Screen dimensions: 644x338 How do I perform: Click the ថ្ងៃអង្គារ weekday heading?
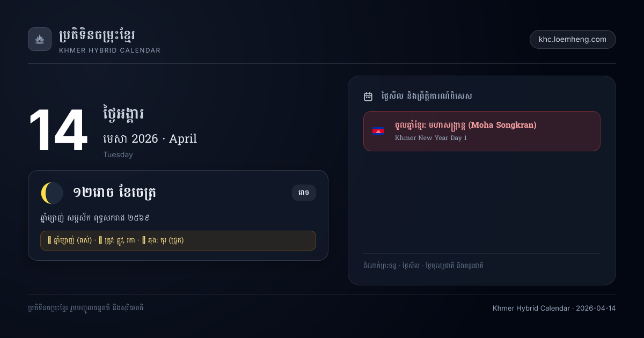click(x=123, y=114)
